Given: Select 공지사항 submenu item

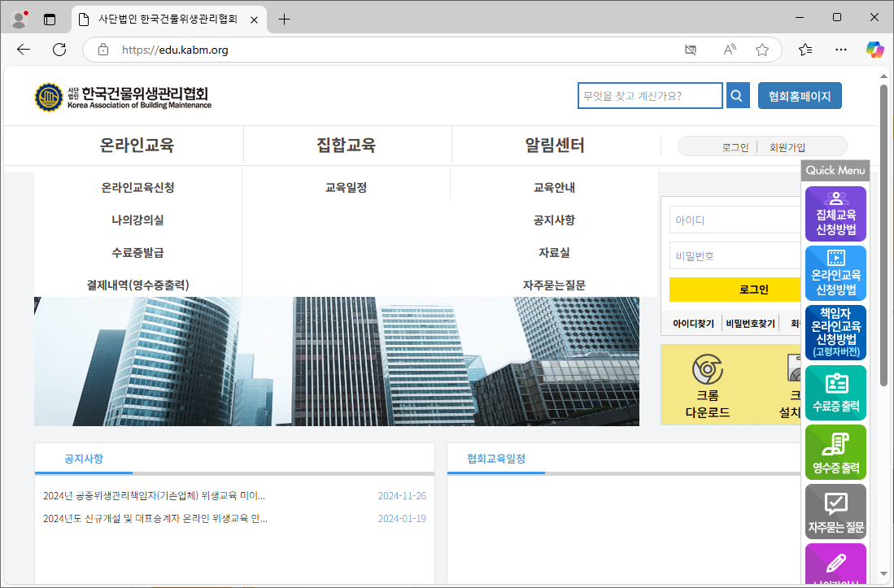Looking at the screenshot, I should coord(554,220).
